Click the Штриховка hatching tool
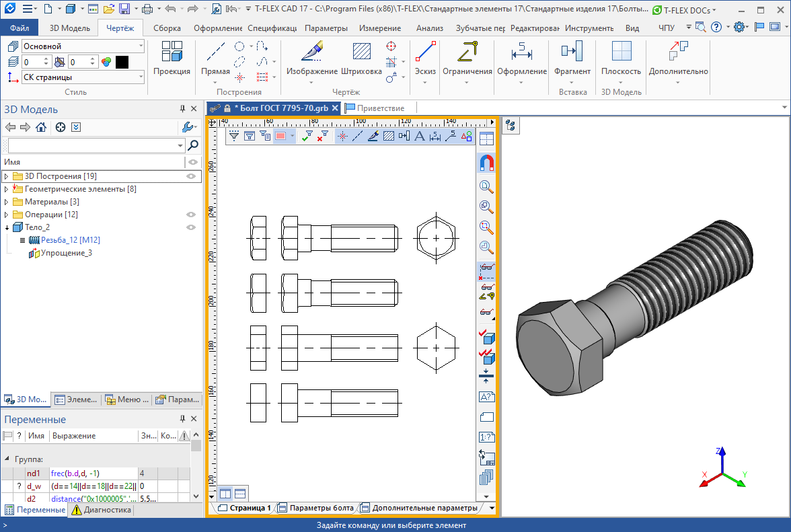Screen dimensions: 791x532 pyautogui.click(x=361, y=59)
